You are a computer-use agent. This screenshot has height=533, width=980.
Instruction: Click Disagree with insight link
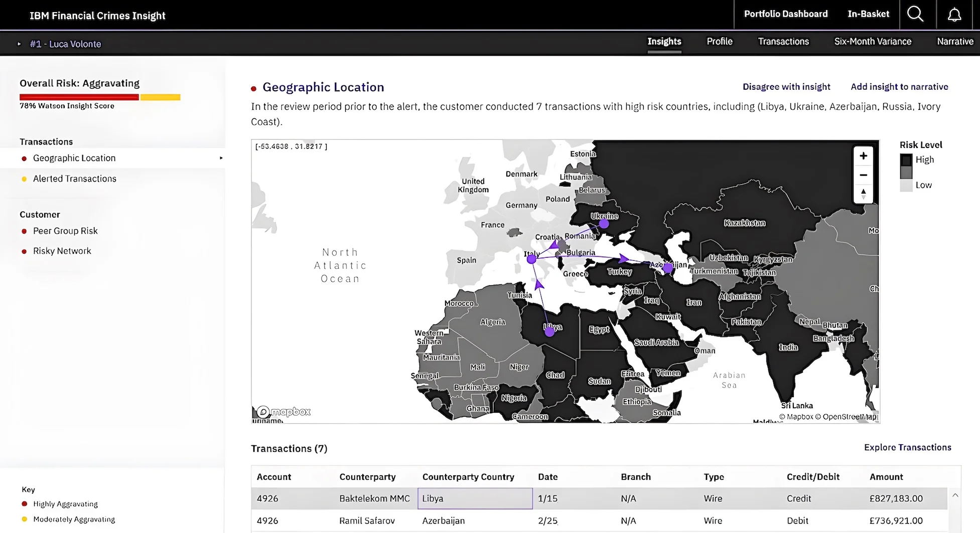(786, 87)
